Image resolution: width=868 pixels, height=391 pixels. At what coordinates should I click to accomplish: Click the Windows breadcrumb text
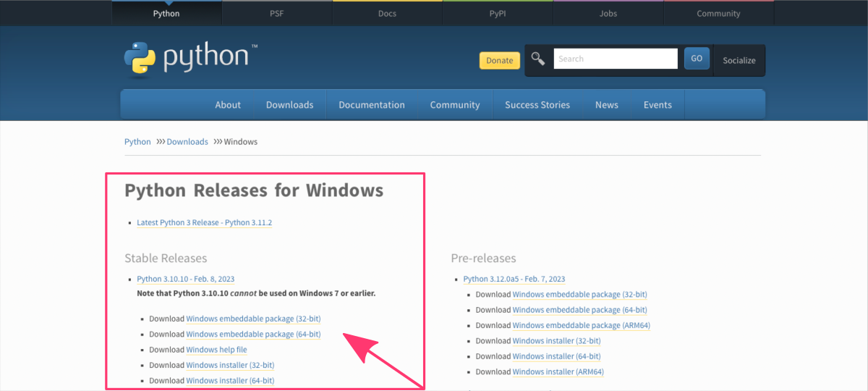(x=241, y=142)
